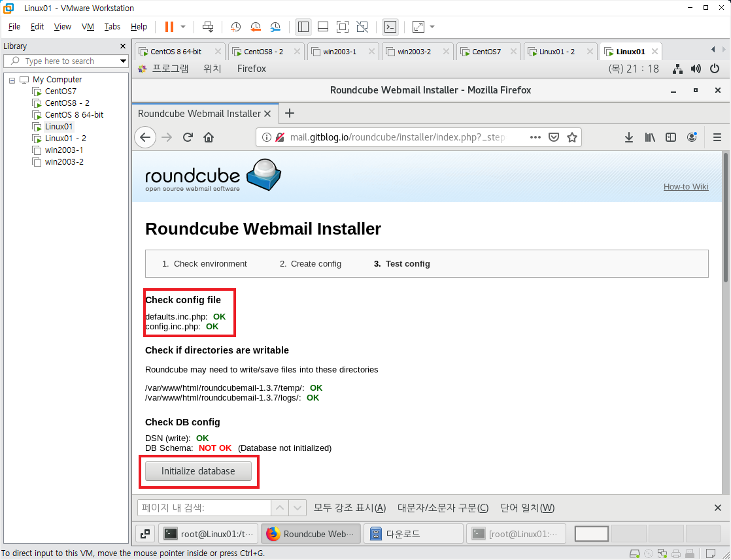This screenshot has height=560, width=731.
Task: Show previous VM tabs arrow
Action: coord(713,50)
